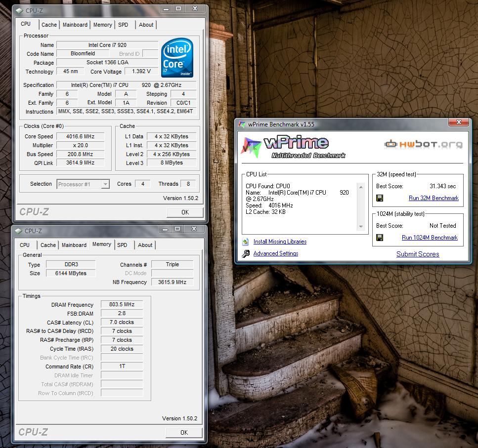Open the Cache tab in top CPU-Z window
The image size is (478, 448).
pos(49,25)
